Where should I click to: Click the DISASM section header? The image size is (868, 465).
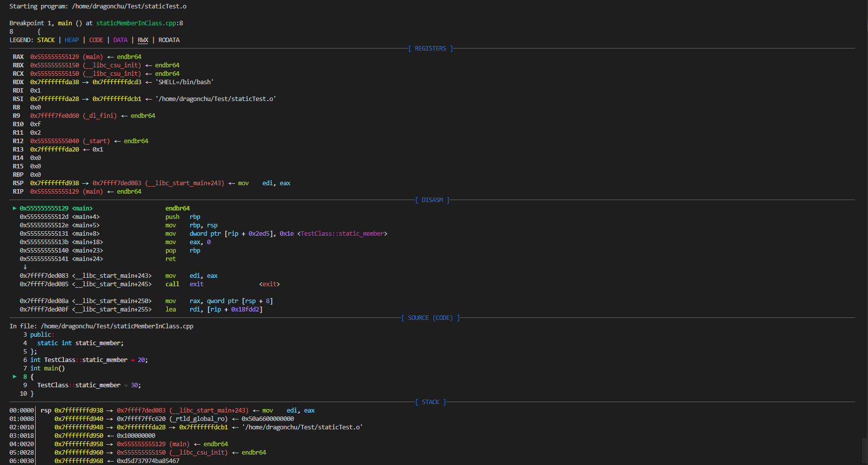coord(432,200)
